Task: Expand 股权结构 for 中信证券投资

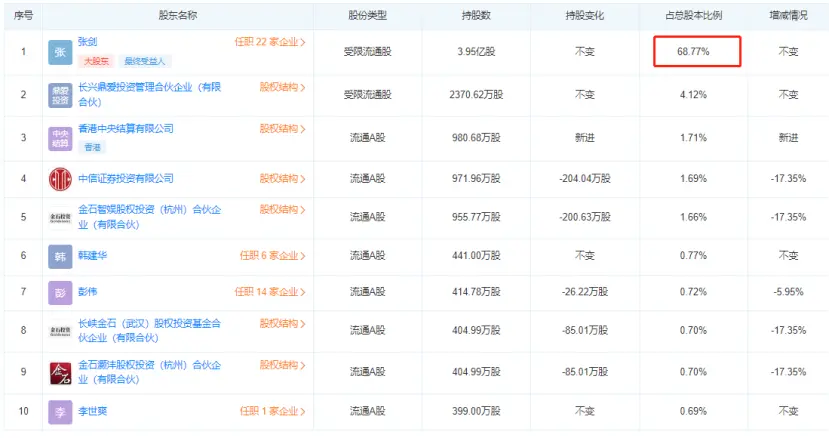Action: [282, 178]
